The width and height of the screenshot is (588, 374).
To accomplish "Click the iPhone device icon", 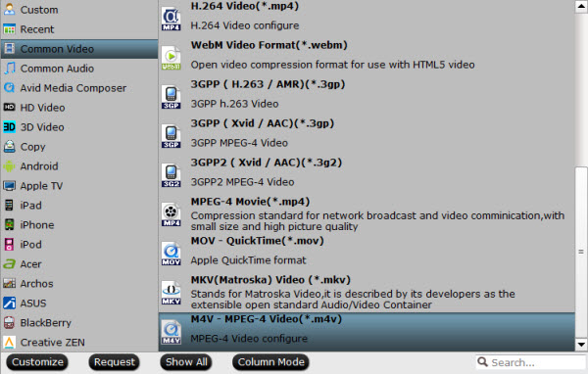I will (x=10, y=224).
